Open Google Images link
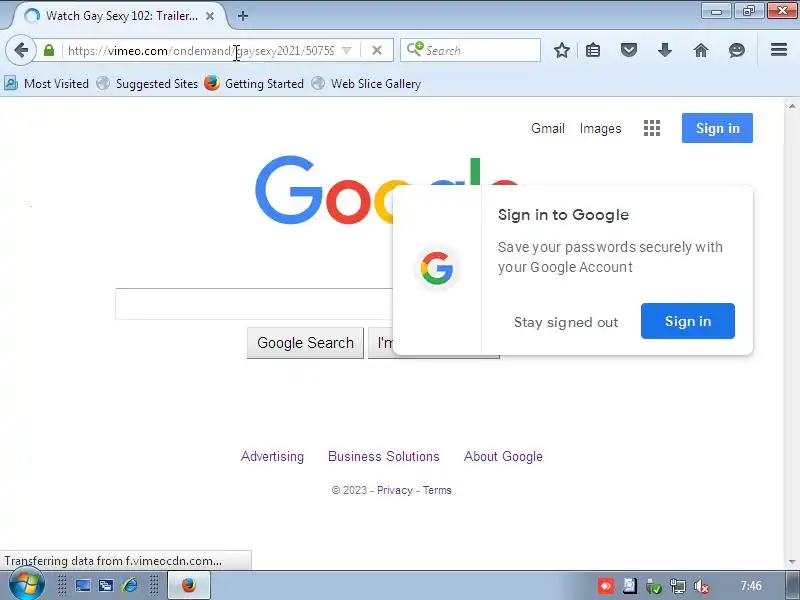 click(x=600, y=129)
